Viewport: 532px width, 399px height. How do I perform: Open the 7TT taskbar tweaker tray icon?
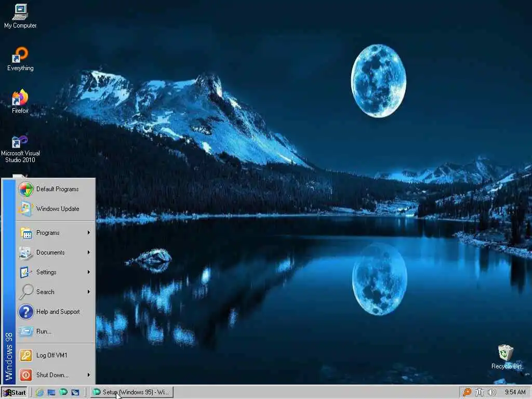pyautogui.click(x=479, y=392)
